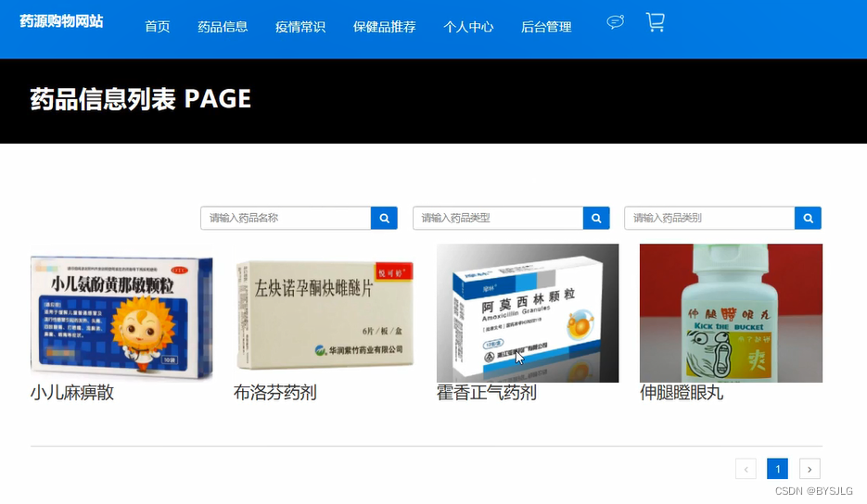
Task: Open the 阿莫西林颗粒 product image
Action: point(528,313)
